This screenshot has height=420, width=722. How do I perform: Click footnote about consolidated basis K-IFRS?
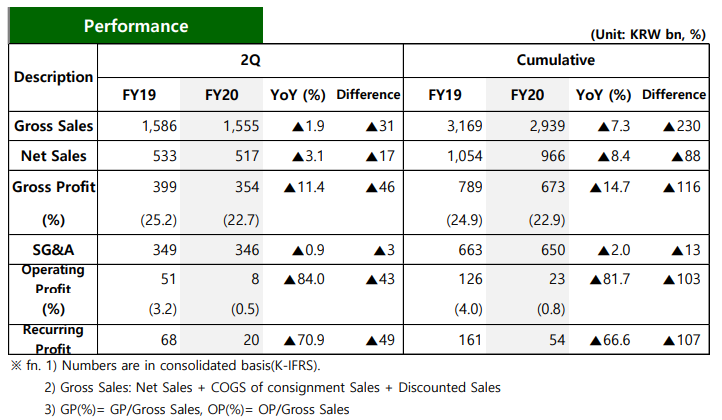(x=166, y=366)
